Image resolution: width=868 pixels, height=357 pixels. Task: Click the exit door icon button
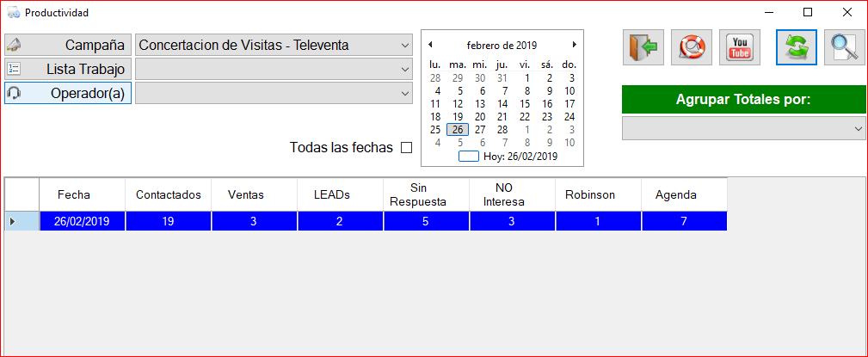pos(643,47)
